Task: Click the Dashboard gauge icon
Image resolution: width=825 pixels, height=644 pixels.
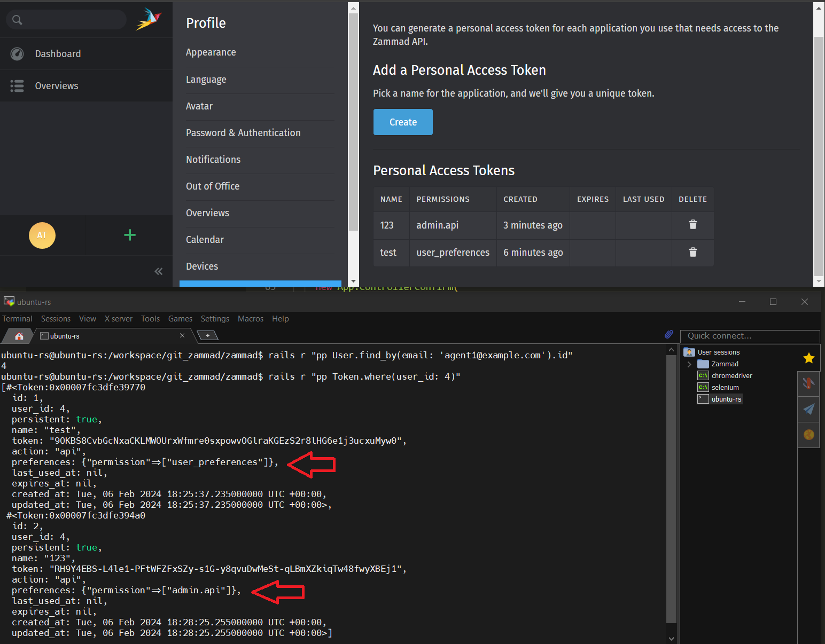Action: click(x=17, y=54)
